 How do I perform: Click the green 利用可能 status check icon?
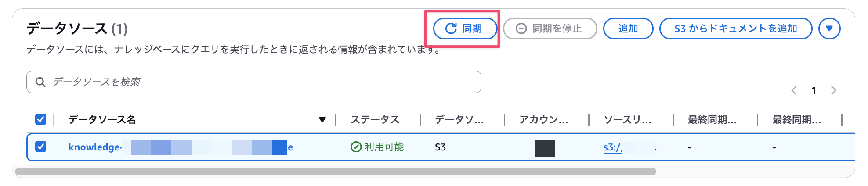(x=356, y=147)
